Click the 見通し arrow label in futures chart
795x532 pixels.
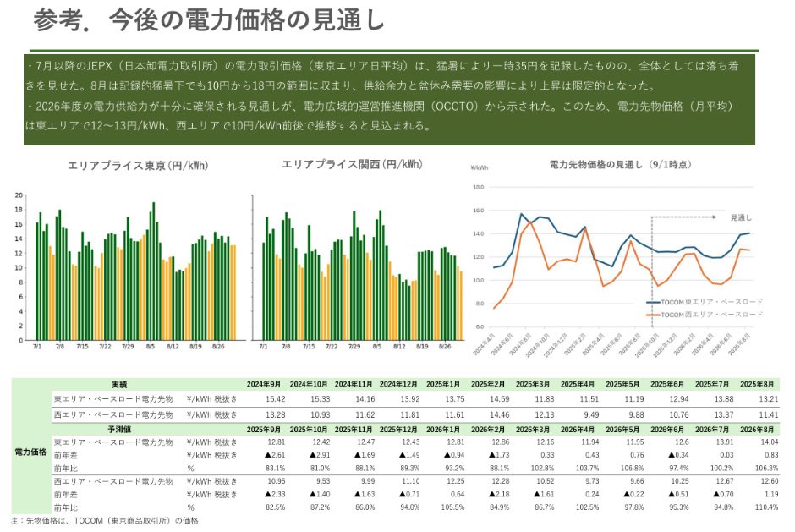742,217
